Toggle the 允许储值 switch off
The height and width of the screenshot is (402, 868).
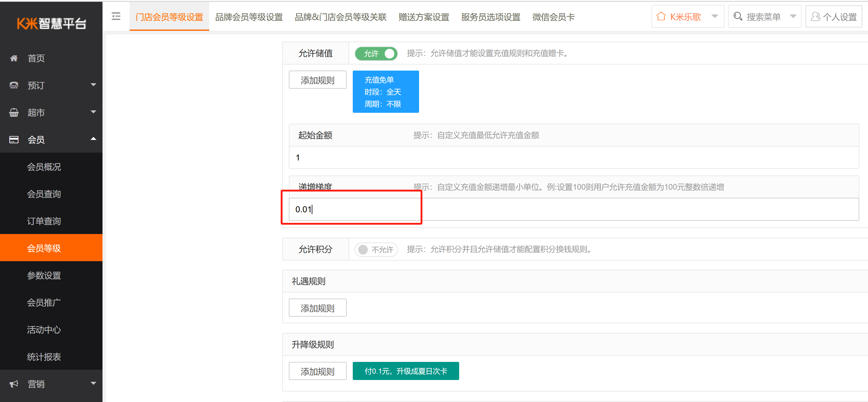376,54
